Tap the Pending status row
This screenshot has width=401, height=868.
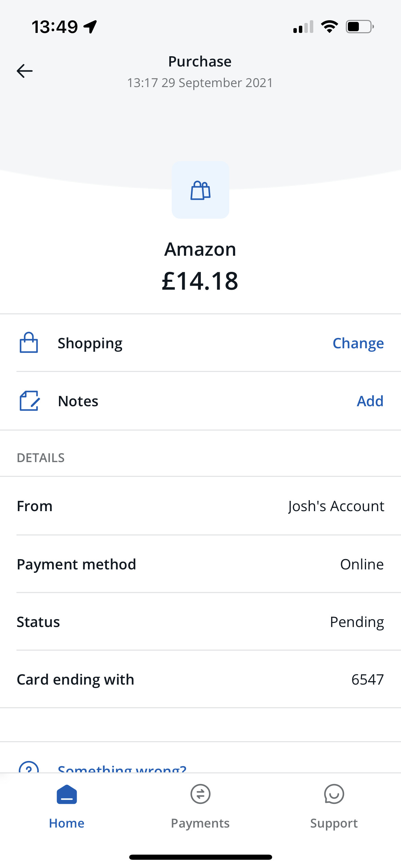click(200, 622)
